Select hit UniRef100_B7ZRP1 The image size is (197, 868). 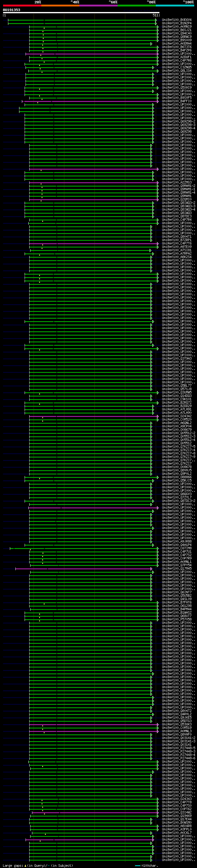[177, 240]
